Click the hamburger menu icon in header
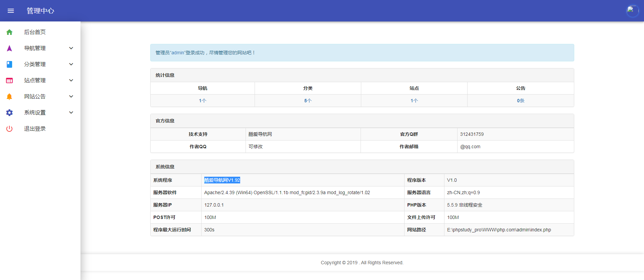The height and width of the screenshot is (280, 644). [11, 11]
